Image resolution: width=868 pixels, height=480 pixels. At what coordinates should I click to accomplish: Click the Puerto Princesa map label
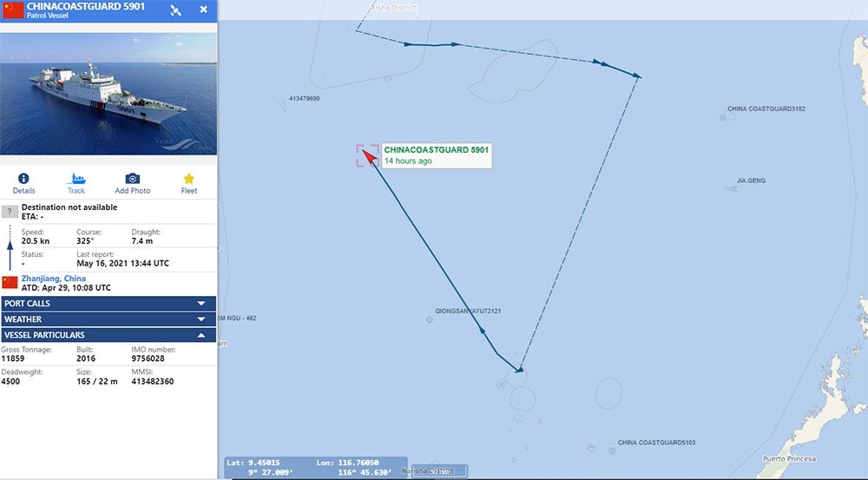click(789, 458)
